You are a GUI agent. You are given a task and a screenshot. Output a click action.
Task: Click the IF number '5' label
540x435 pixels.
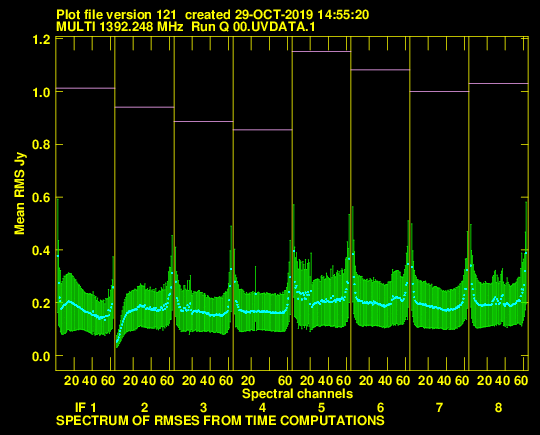[321, 408]
